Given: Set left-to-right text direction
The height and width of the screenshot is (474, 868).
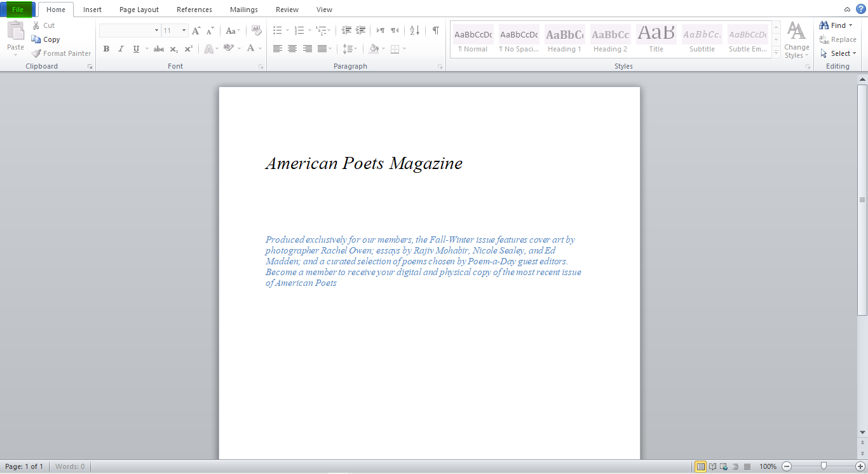Looking at the screenshot, I should [381, 30].
